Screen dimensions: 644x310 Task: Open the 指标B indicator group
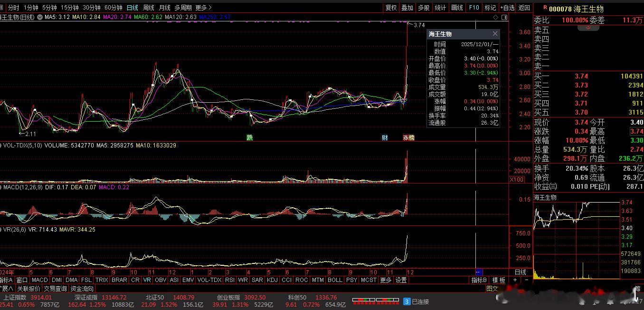pos(479,280)
